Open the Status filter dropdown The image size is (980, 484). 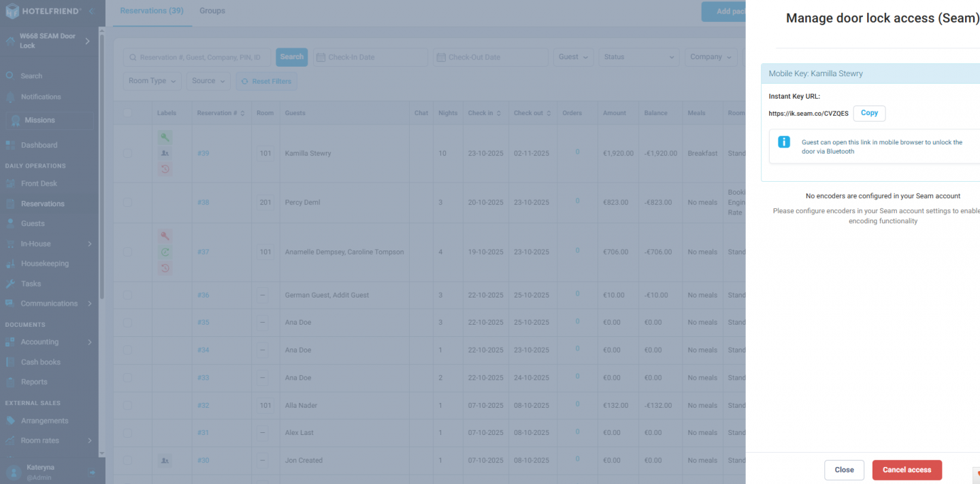point(639,57)
